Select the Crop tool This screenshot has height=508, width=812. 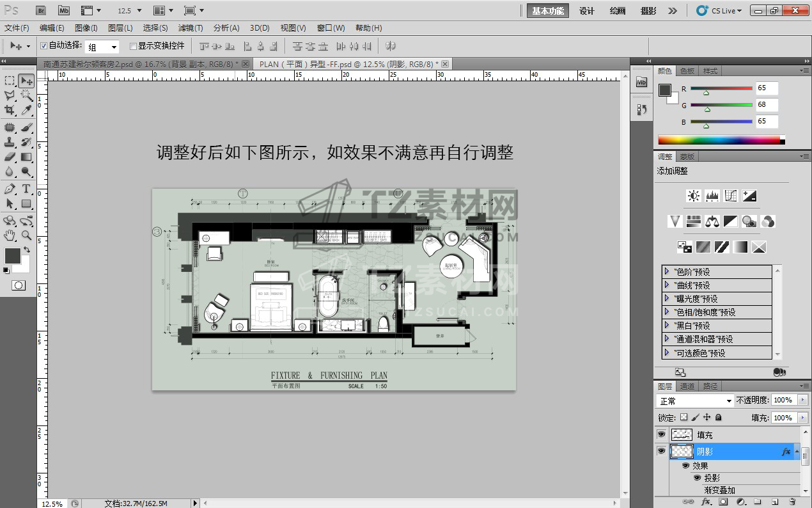click(x=10, y=110)
